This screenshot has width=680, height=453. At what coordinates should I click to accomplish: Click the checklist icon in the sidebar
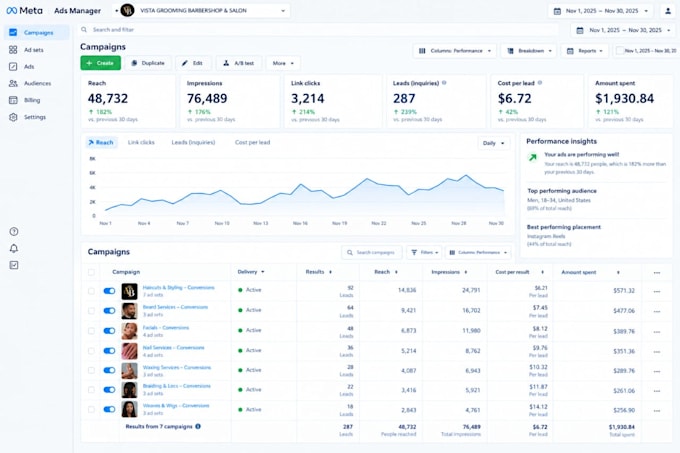pos(14,265)
